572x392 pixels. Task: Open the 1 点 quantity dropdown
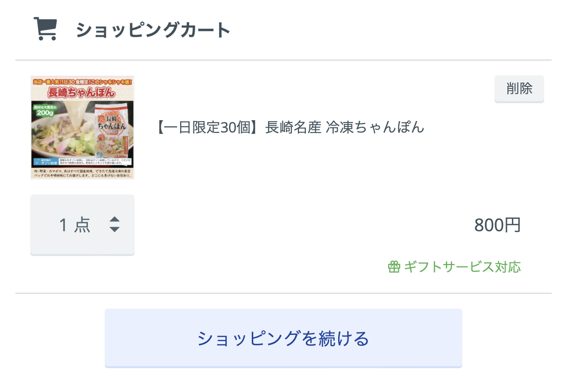click(82, 225)
